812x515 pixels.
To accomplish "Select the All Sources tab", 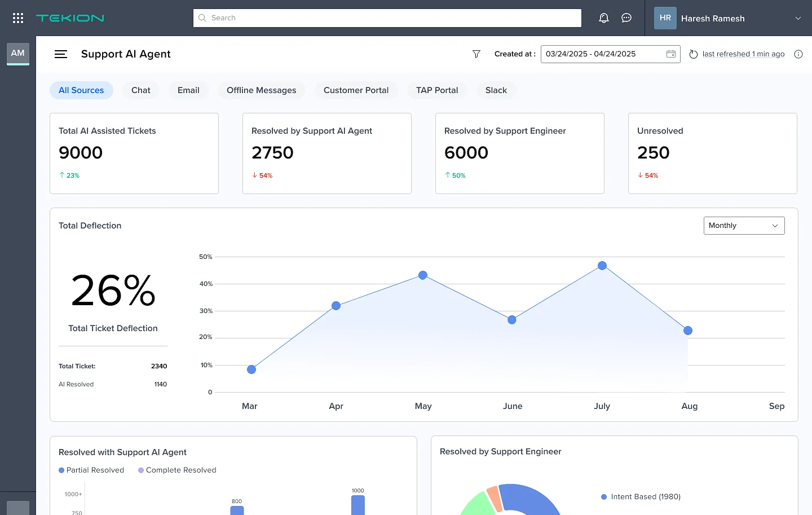I will pos(81,90).
